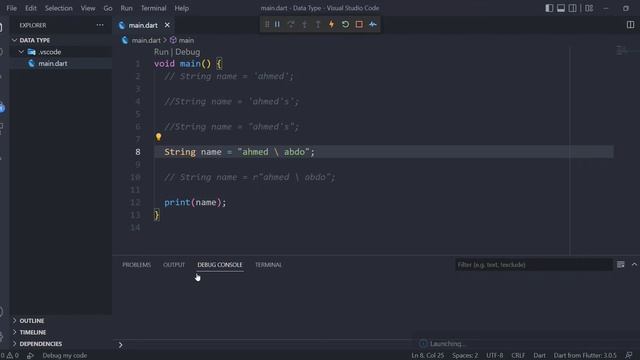Click the debug Step Into arrow

click(304, 24)
